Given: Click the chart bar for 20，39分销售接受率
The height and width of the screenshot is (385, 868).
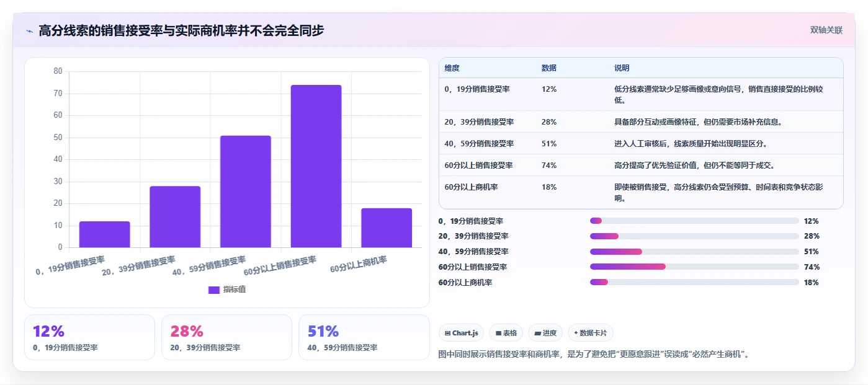Looking at the screenshot, I should click(175, 217).
